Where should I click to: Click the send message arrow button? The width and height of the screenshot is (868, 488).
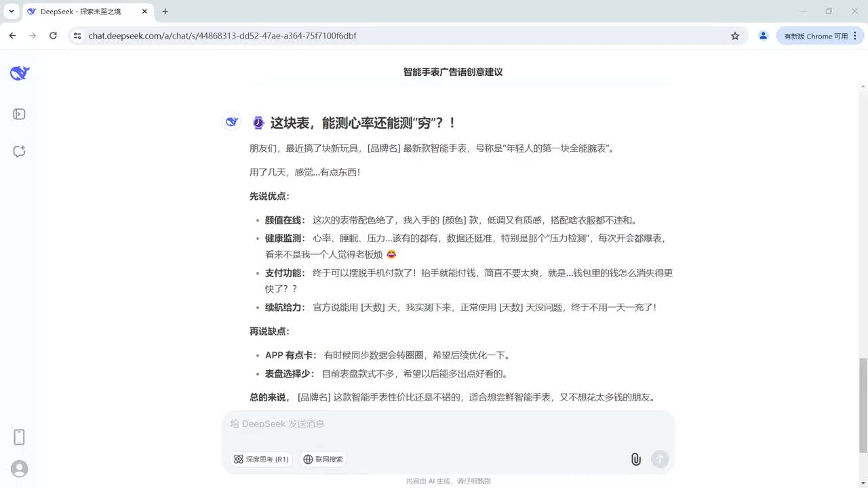coord(660,459)
